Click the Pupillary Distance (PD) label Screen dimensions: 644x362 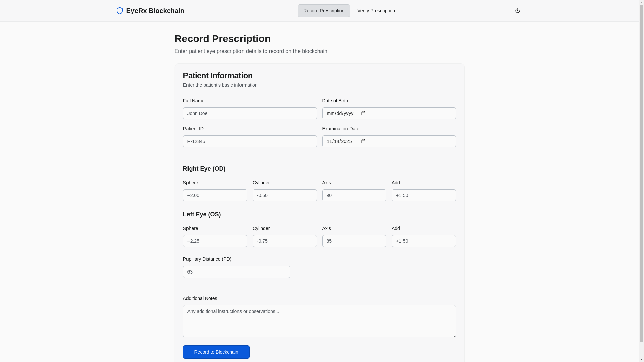(x=207, y=259)
